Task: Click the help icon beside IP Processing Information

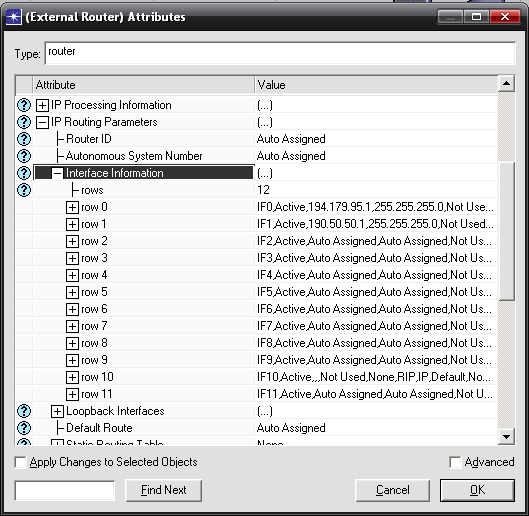Action: pos(24,105)
